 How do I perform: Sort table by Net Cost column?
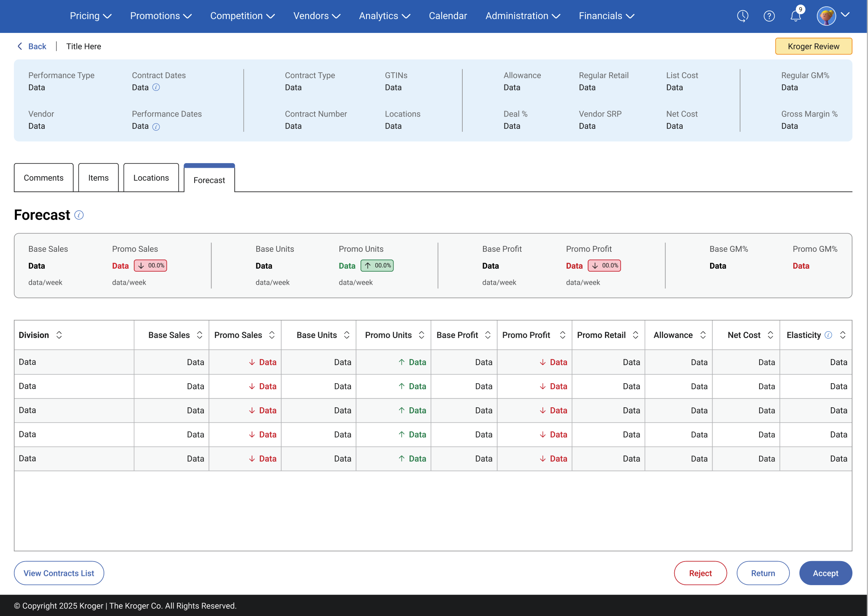point(770,335)
